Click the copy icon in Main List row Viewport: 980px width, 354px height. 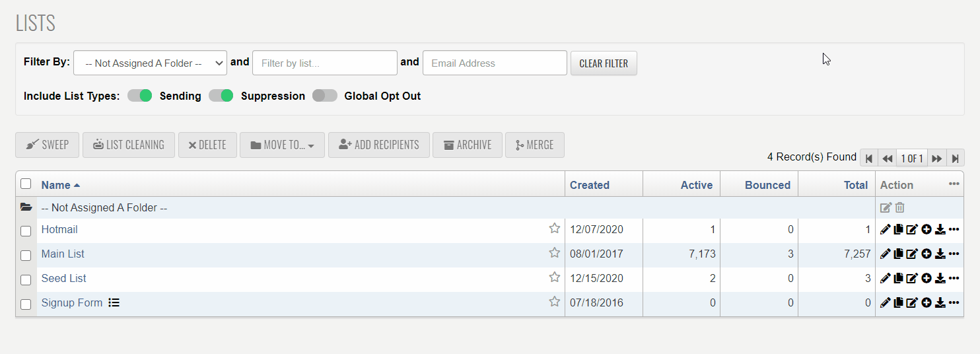click(898, 254)
